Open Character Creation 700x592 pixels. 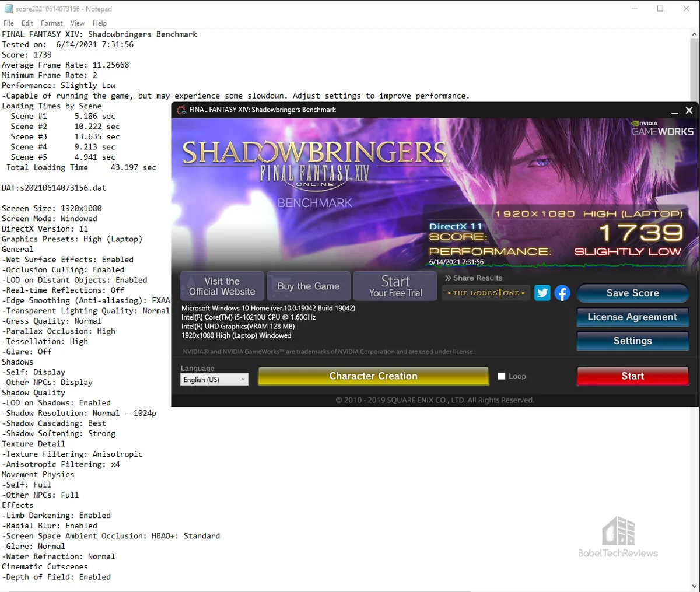(x=373, y=376)
